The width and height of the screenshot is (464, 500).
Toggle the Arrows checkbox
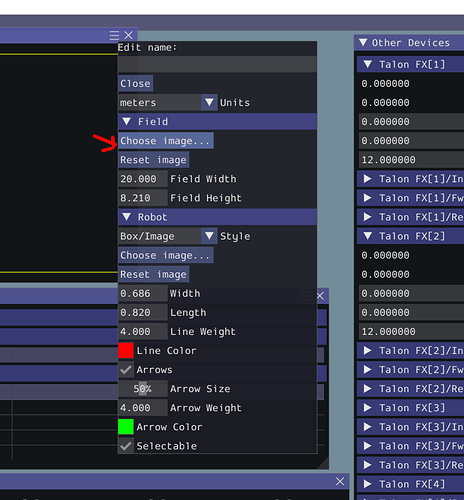pos(126,370)
